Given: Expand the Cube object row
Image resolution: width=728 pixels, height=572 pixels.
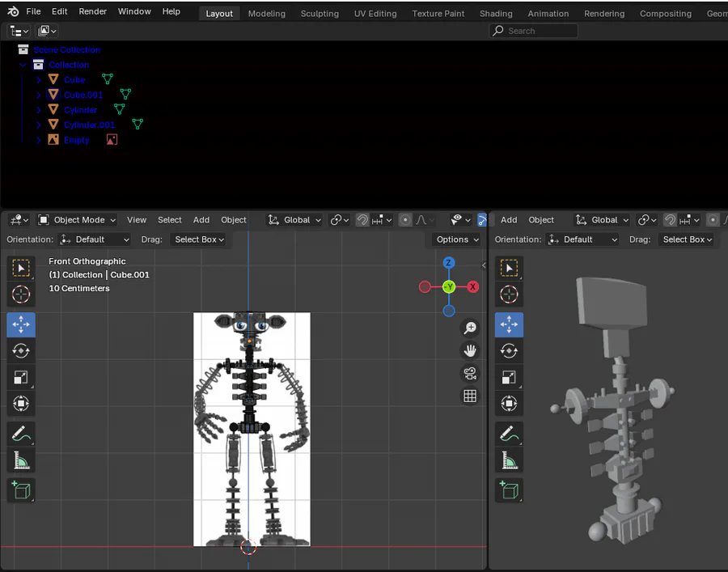Looking at the screenshot, I should (39, 80).
